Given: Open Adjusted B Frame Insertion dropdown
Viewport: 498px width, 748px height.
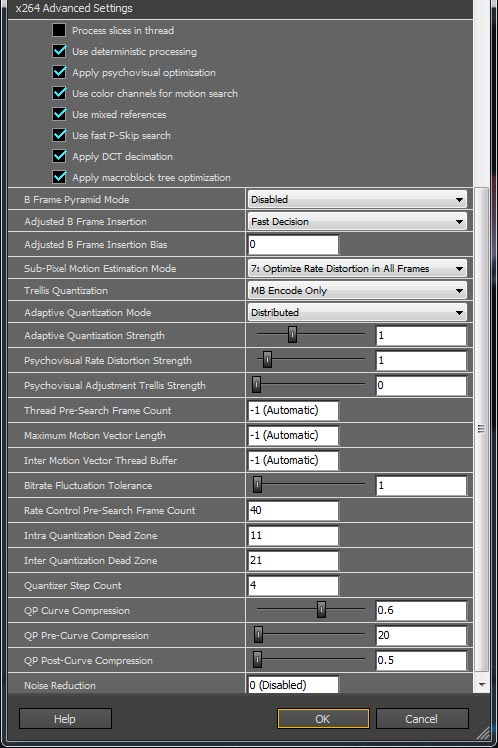Looking at the screenshot, I should [357, 221].
